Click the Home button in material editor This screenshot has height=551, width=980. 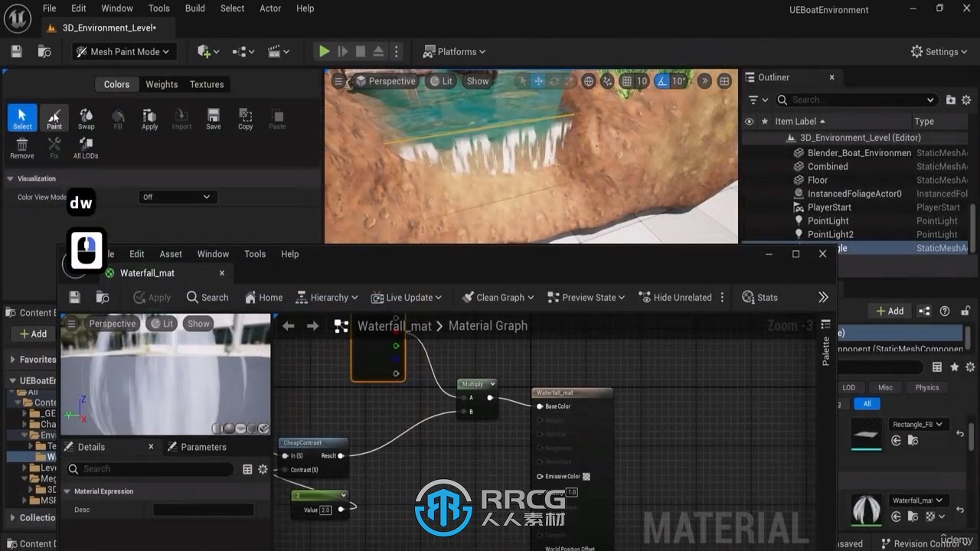263,298
